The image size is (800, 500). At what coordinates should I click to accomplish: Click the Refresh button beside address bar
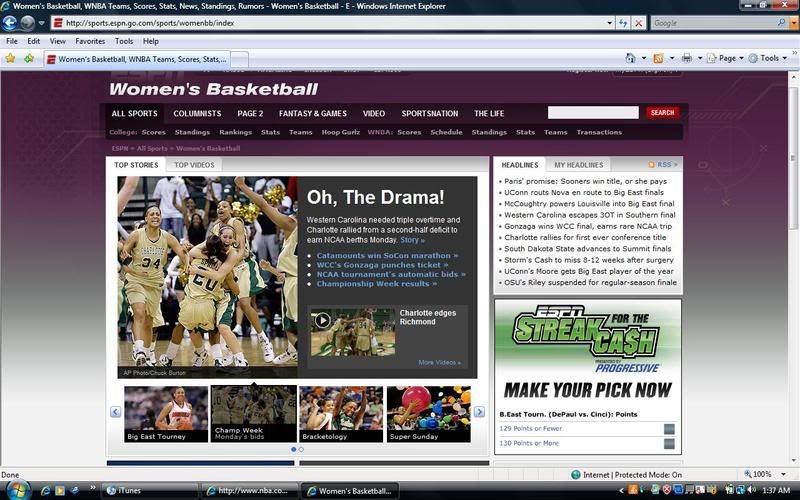(x=622, y=23)
